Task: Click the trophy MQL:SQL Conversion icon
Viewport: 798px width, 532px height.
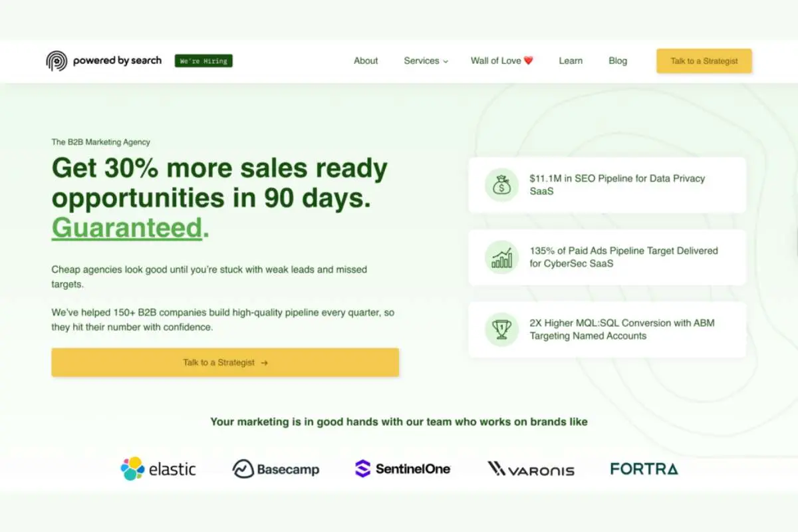Action: coord(501,330)
